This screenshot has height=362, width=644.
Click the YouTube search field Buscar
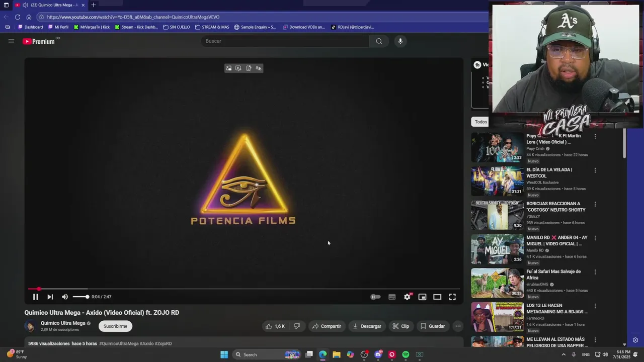(285, 41)
